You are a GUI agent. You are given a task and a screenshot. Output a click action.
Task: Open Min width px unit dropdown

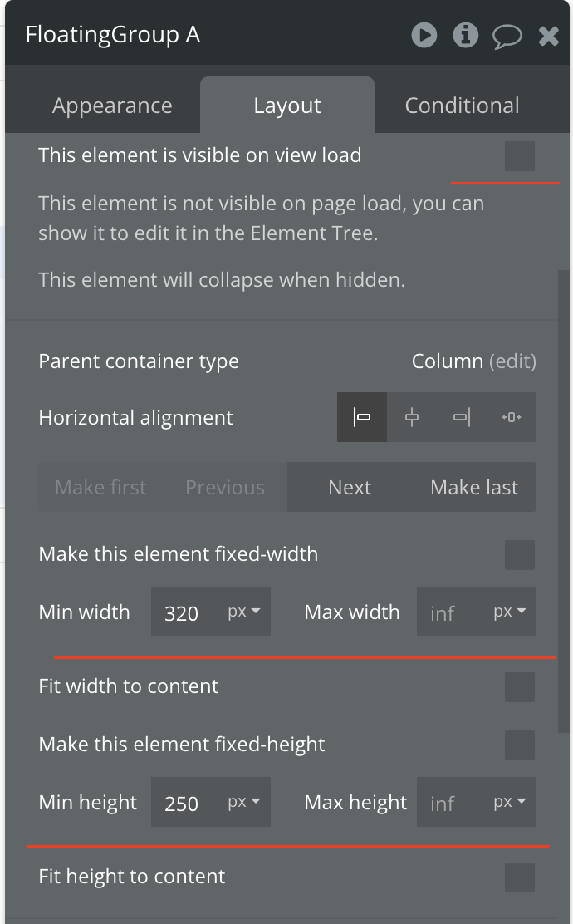click(x=244, y=612)
